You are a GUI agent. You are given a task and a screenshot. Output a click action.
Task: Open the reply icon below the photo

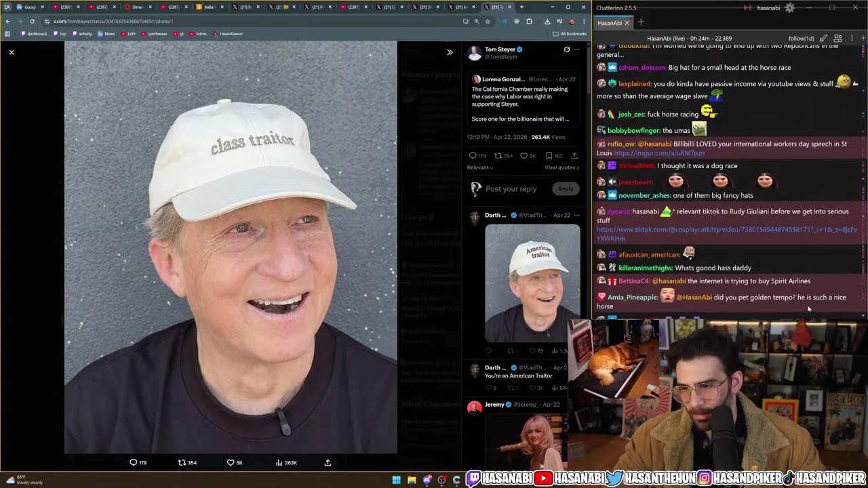pyautogui.click(x=134, y=462)
